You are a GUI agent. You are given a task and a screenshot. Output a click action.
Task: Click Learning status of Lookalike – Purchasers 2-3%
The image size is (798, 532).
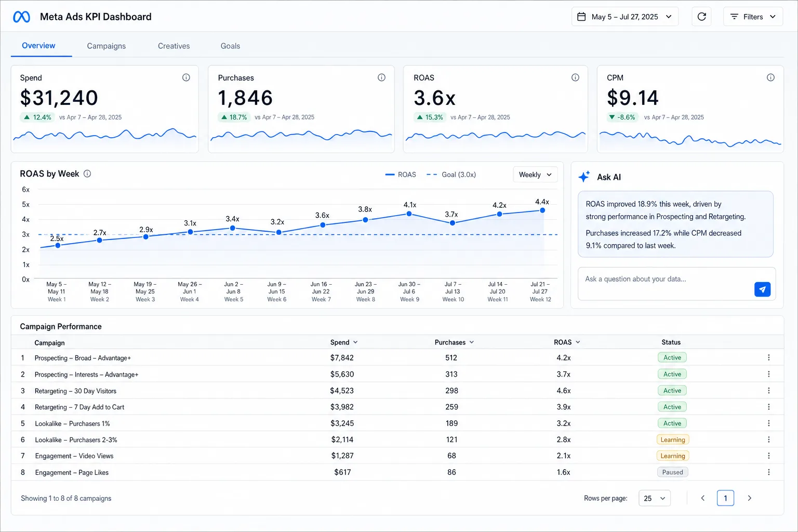673,440
